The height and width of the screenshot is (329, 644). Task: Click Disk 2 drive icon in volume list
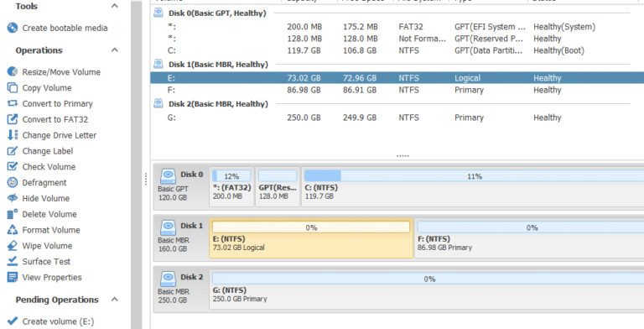[x=158, y=103]
